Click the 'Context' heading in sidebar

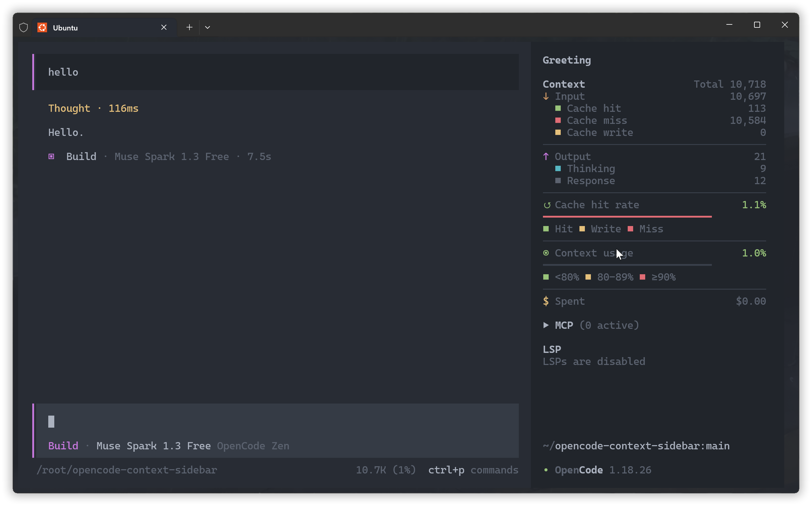click(x=564, y=84)
